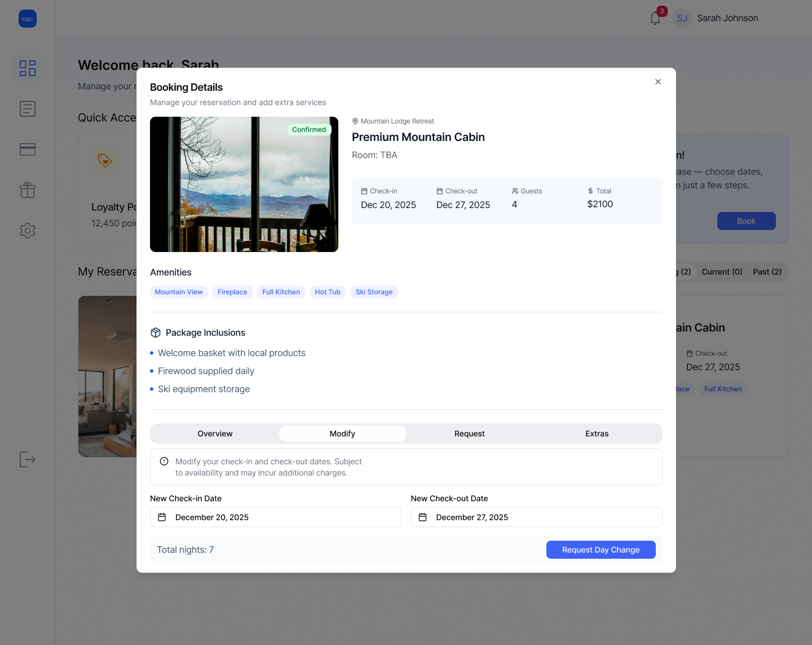Click the blue logo in top-left corner
812x645 pixels.
(28, 19)
